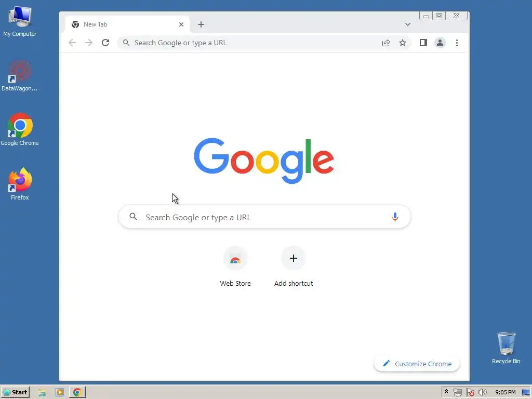Click the magnifier icon in Google search box
Image resolution: width=532 pixels, height=399 pixels.
[134, 217]
